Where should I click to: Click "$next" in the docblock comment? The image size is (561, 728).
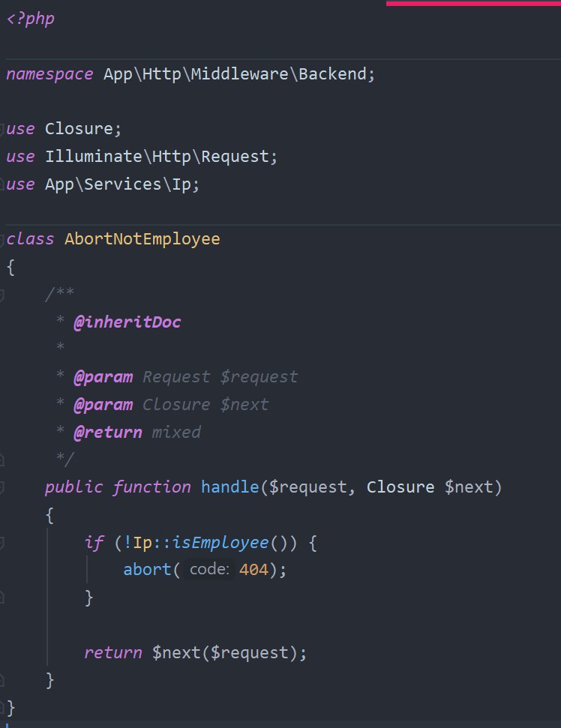pyautogui.click(x=244, y=405)
